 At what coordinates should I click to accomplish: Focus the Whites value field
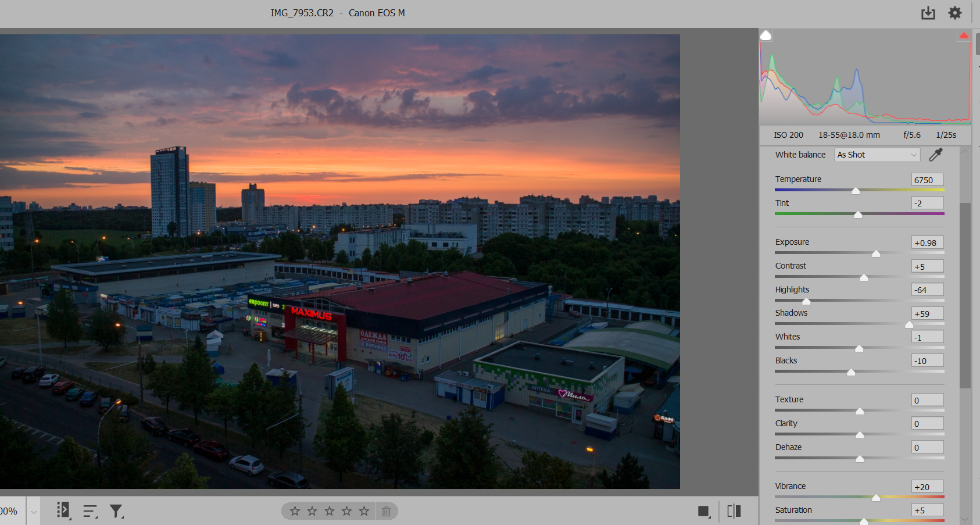[x=928, y=337]
